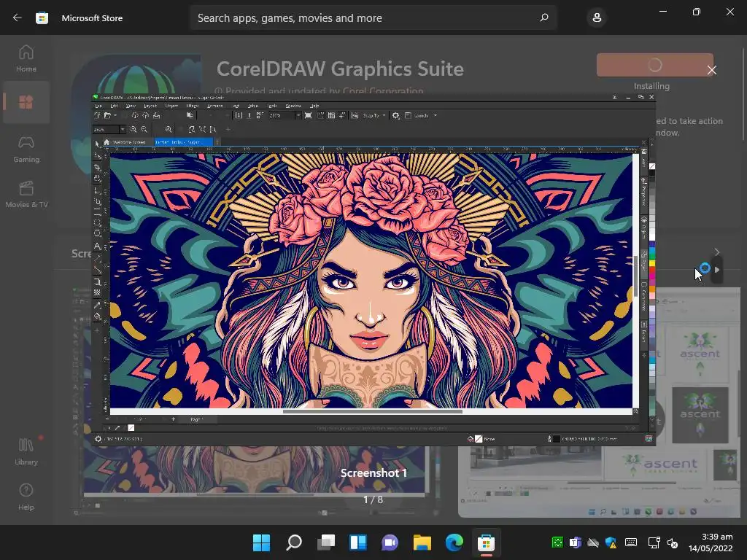Open Home in the Store sidebar
The image size is (747, 560).
pyautogui.click(x=26, y=58)
